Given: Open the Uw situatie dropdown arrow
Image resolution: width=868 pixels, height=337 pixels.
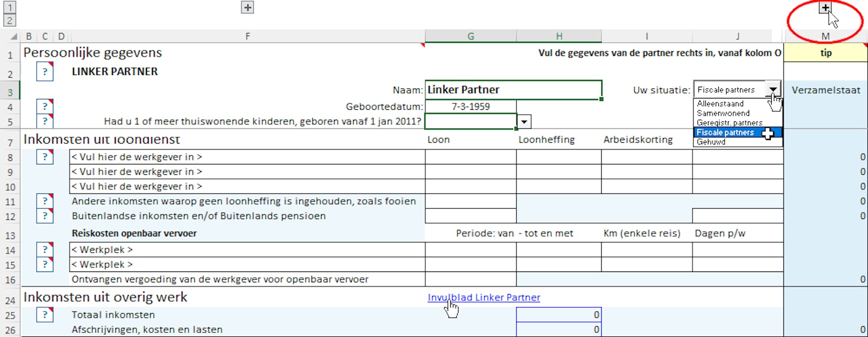Looking at the screenshot, I should [x=773, y=89].
